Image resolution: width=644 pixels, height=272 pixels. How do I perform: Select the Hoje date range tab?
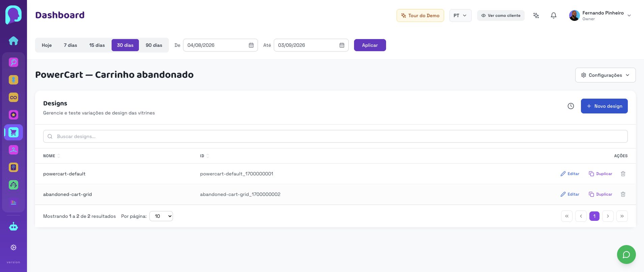pyautogui.click(x=47, y=45)
